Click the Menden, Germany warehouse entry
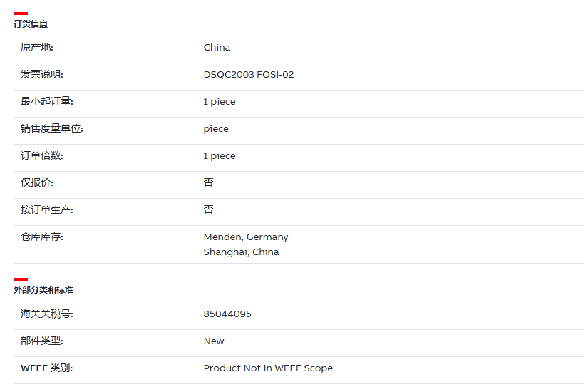Viewport: 588px width, 392px height. (246, 237)
